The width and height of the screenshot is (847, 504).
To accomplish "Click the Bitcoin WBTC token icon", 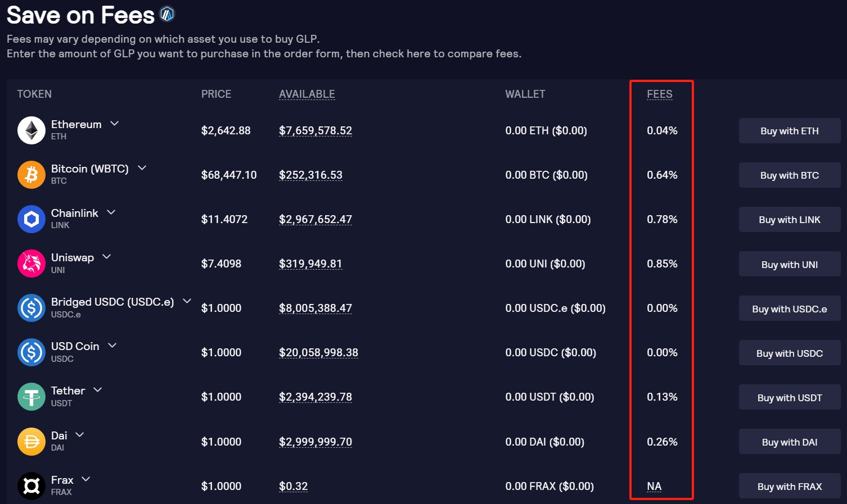I will [x=31, y=175].
